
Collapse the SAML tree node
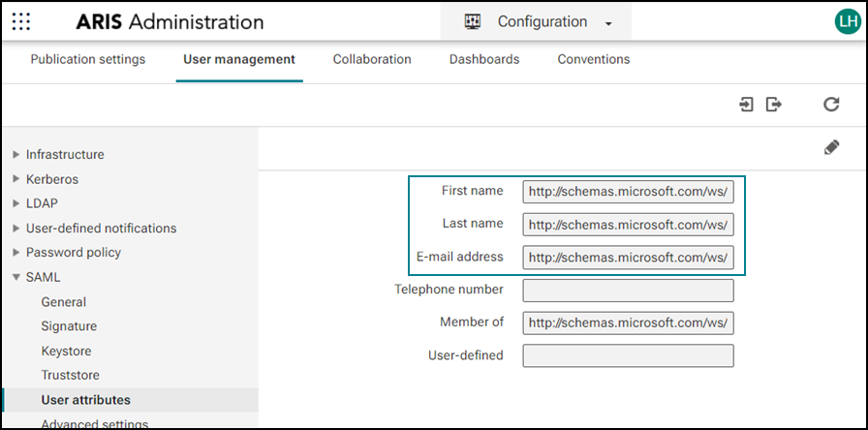click(16, 277)
